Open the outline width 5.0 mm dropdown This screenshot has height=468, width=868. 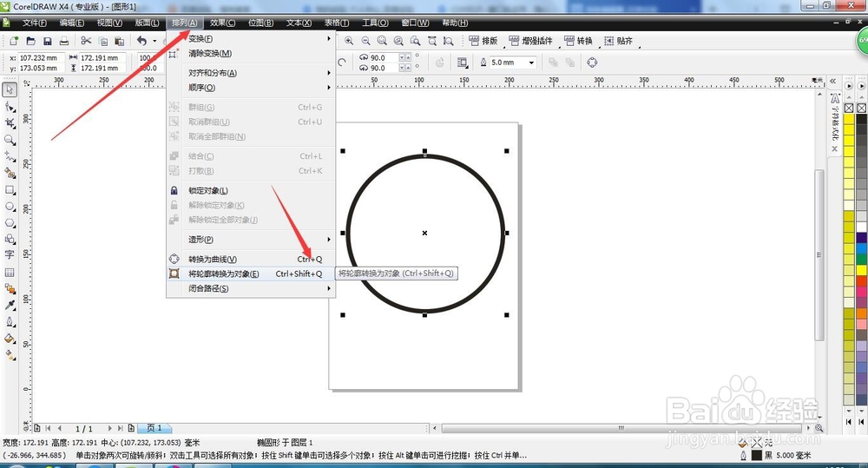pos(531,63)
